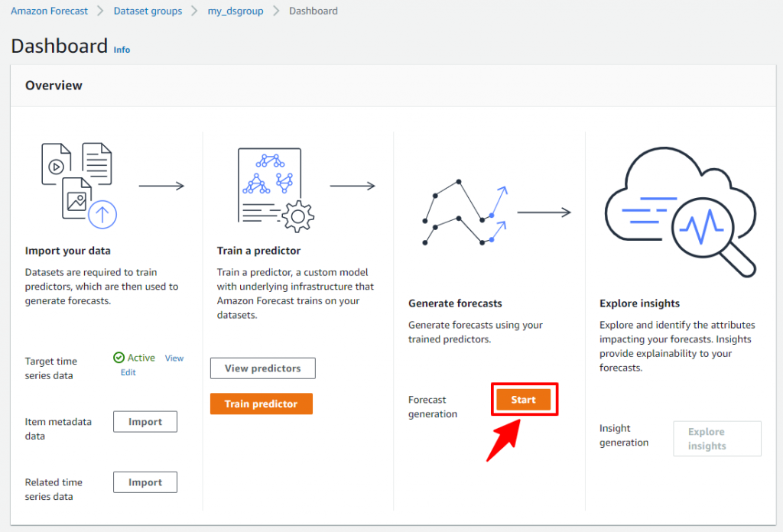Click the 'Target time series data' label
The image size is (783, 532).
click(51, 368)
